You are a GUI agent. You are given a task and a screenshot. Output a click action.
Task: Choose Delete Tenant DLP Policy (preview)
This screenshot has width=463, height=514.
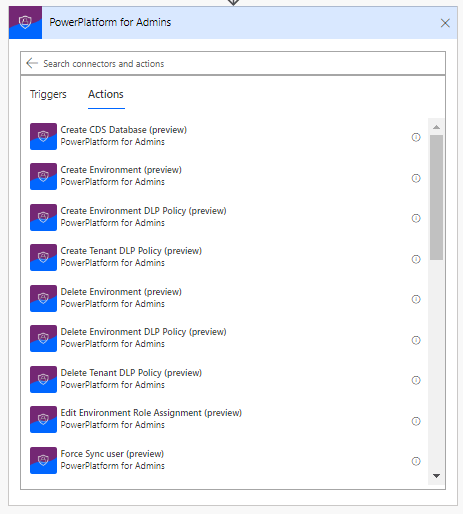point(131,373)
